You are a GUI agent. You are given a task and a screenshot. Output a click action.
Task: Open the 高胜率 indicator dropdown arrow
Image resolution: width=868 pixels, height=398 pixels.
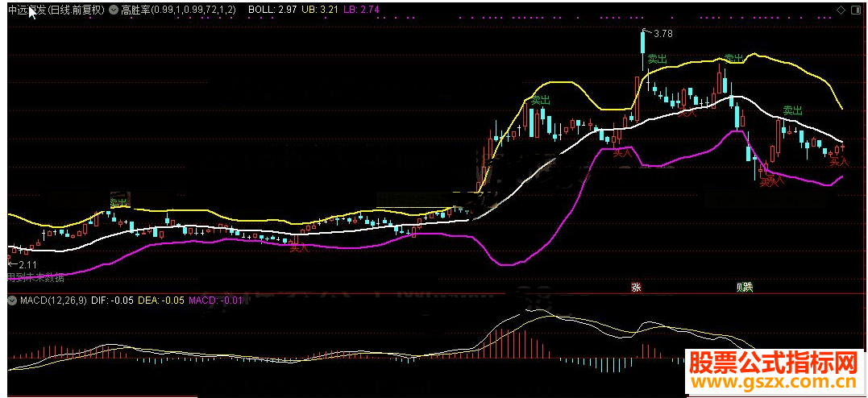pyautogui.click(x=114, y=10)
